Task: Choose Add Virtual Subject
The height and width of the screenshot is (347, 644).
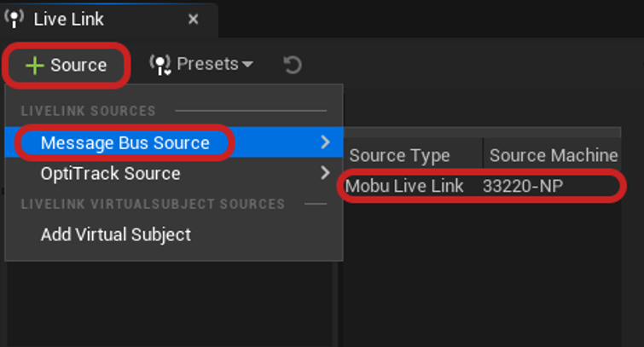Action: pyautogui.click(x=115, y=234)
